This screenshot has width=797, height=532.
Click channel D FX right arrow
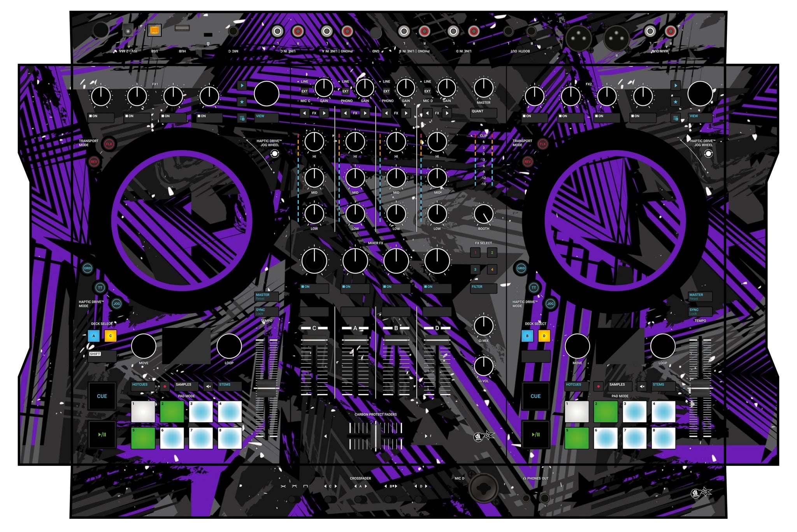pyautogui.click(x=447, y=113)
